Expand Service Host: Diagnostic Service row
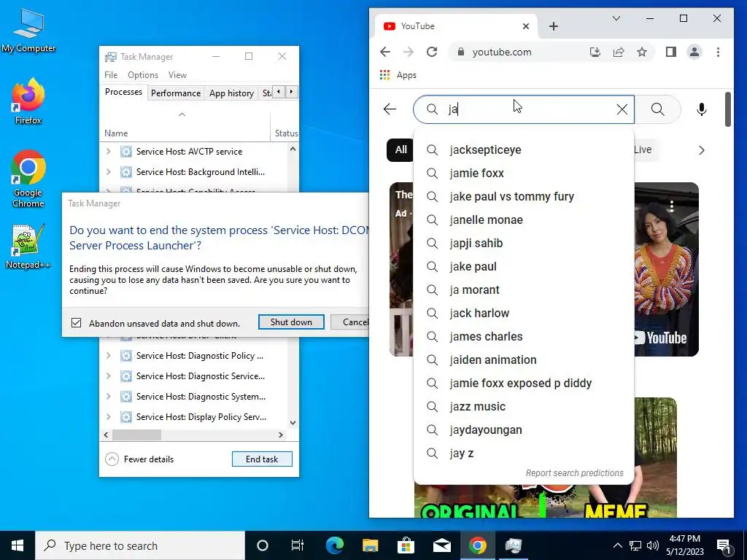 109,376
